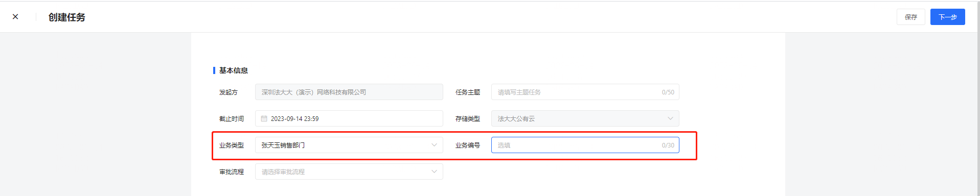Click the 基本信息 section heading
This screenshot has width=980, height=196.
pyautogui.click(x=234, y=70)
